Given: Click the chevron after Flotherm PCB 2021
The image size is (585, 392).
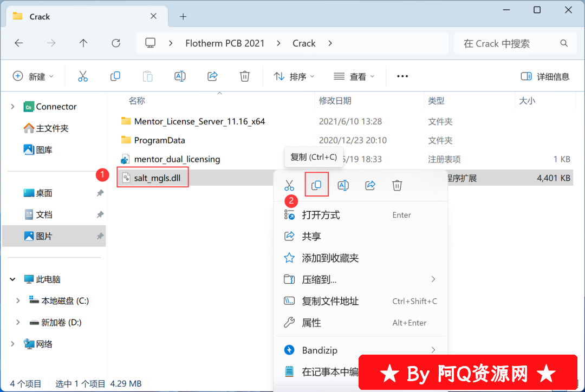Looking at the screenshot, I should (x=279, y=43).
